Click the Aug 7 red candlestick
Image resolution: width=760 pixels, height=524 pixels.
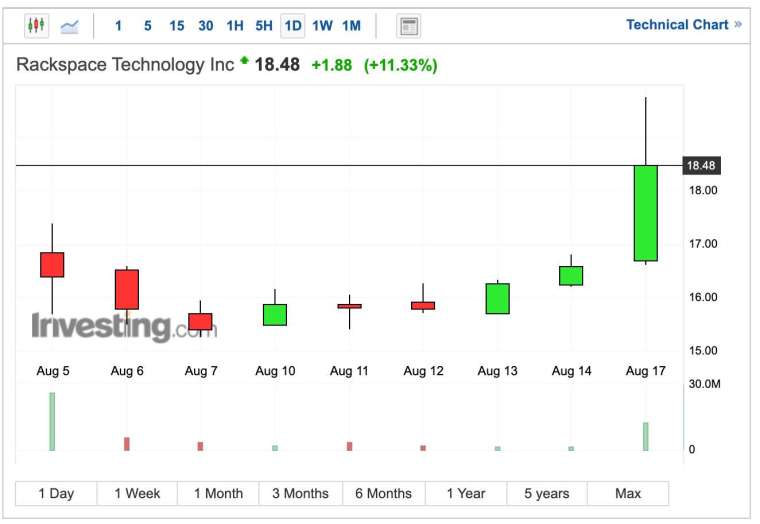200,321
